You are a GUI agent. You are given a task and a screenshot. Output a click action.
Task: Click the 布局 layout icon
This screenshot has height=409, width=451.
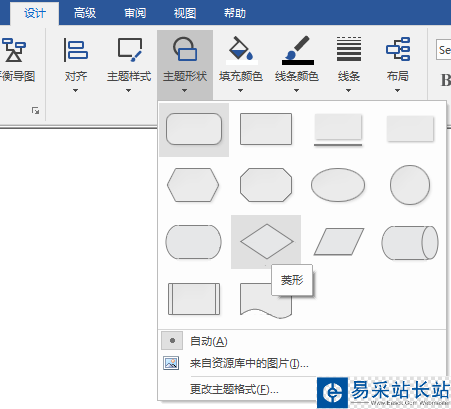click(x=398, y=49)
